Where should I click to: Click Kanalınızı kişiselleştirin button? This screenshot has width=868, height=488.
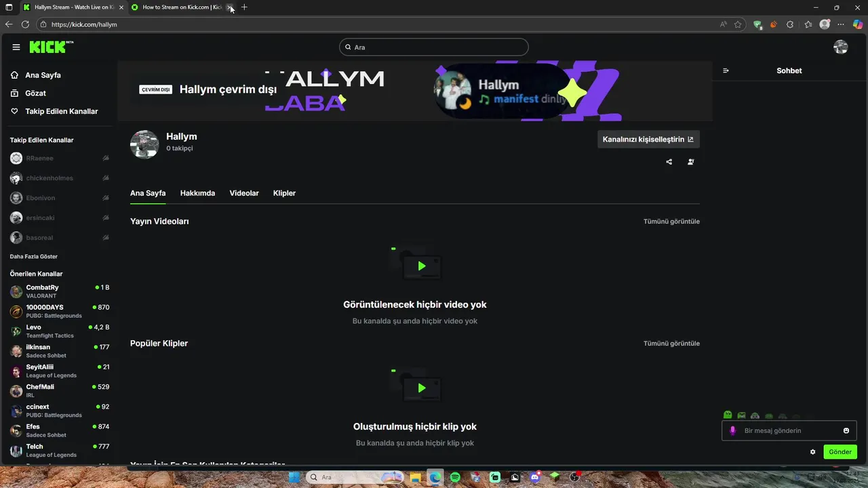tap(648, 139)
